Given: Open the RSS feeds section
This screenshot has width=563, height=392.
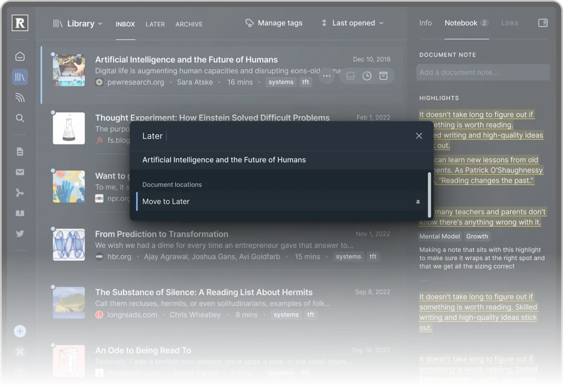Looking at the screenshot, I should point(19,97).
